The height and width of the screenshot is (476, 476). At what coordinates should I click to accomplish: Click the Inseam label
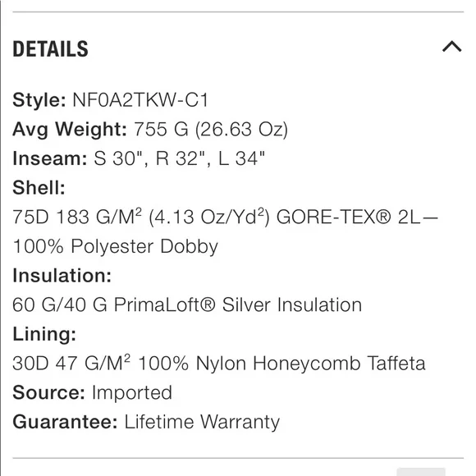[50, 158]
